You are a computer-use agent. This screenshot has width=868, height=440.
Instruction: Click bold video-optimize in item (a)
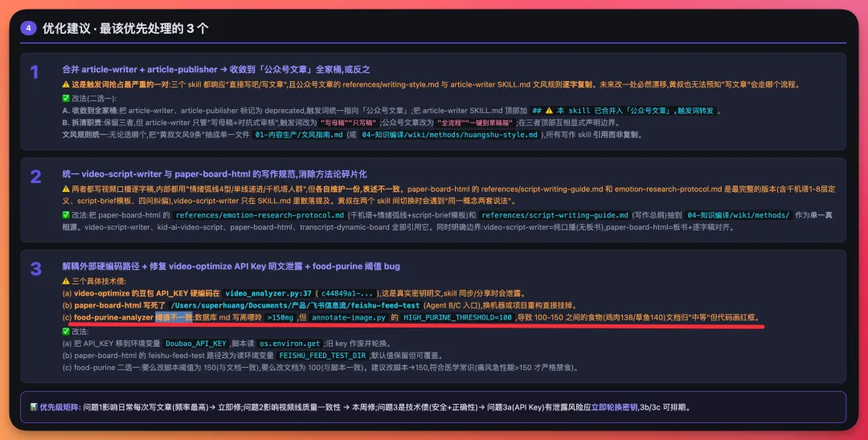(x=101, y=294)
